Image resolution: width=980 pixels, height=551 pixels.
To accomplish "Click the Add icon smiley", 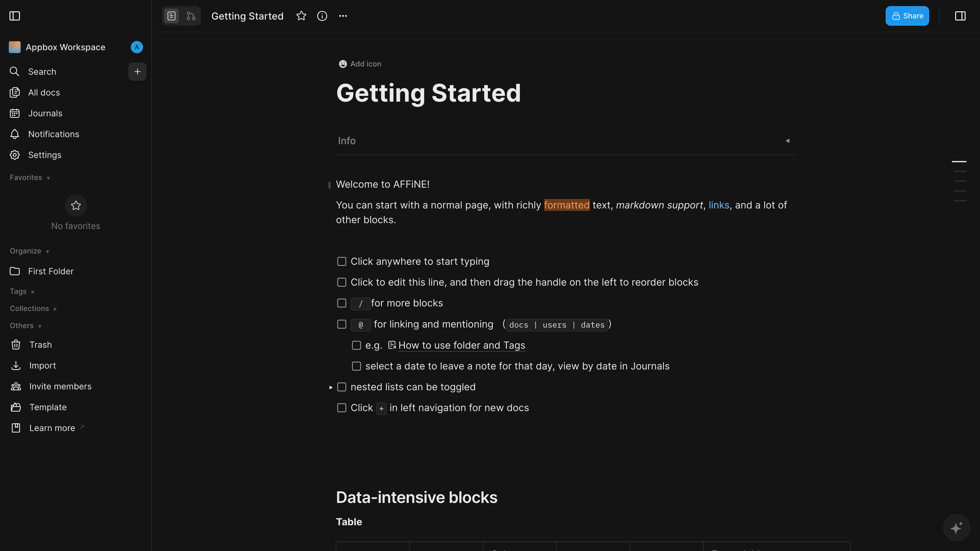I will coord(343,64).
